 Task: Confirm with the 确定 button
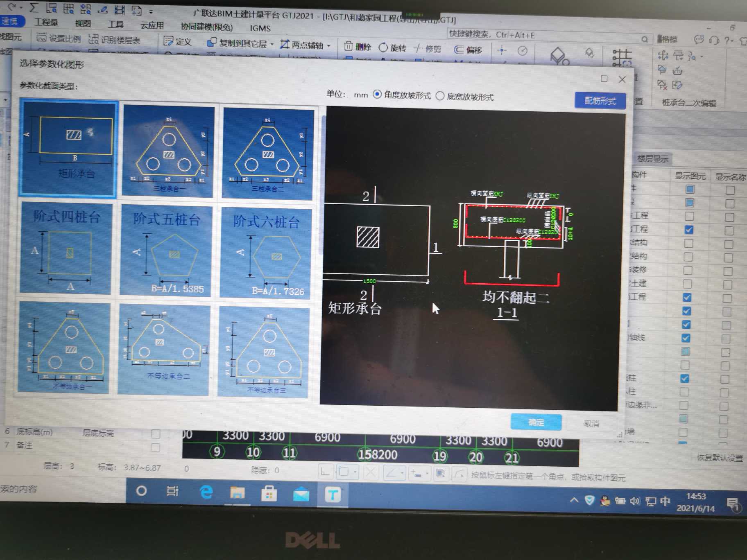click(x=536, y=422)
